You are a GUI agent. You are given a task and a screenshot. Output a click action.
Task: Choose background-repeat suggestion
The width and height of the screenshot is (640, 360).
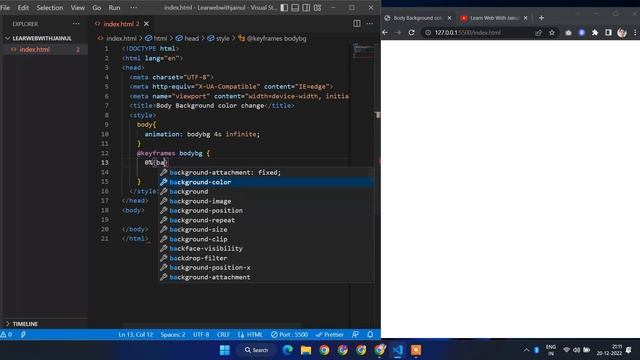click(266, 220)
